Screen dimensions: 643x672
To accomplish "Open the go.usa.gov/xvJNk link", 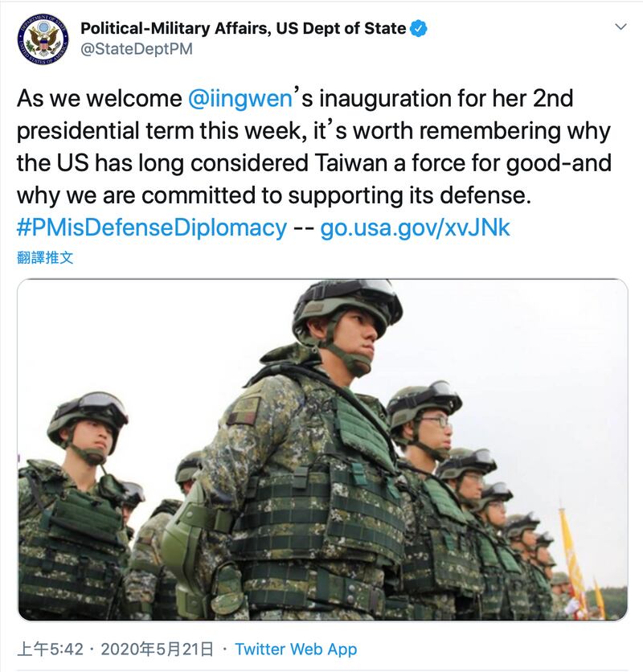I will coord(415,227).
